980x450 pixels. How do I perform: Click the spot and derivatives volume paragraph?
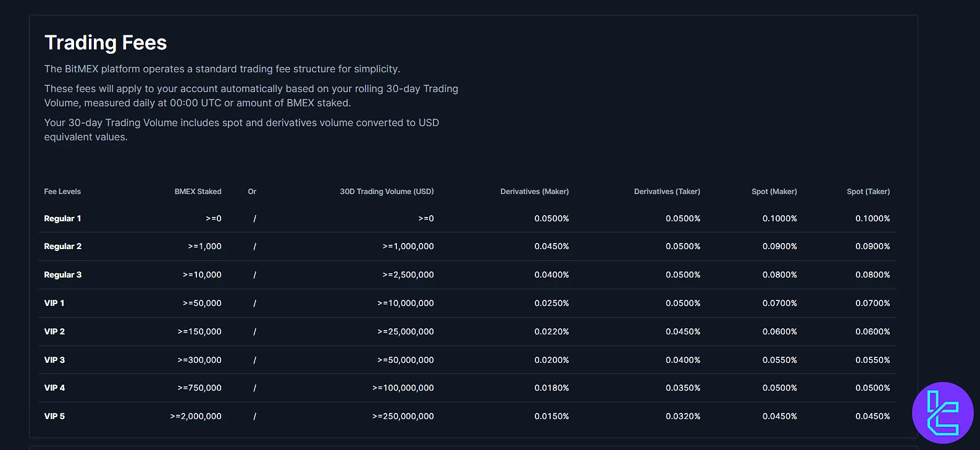click(x=241, y=130)
